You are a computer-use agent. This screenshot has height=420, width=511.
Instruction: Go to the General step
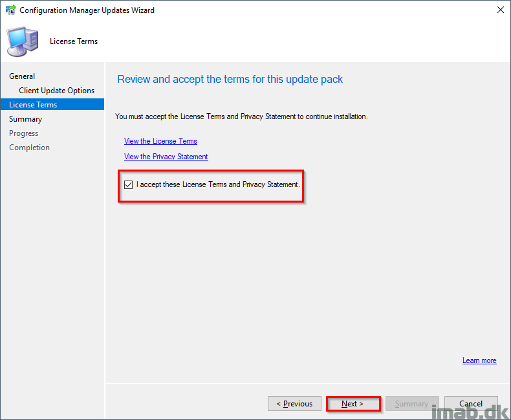pyautogui.click(x=22, y=76)
